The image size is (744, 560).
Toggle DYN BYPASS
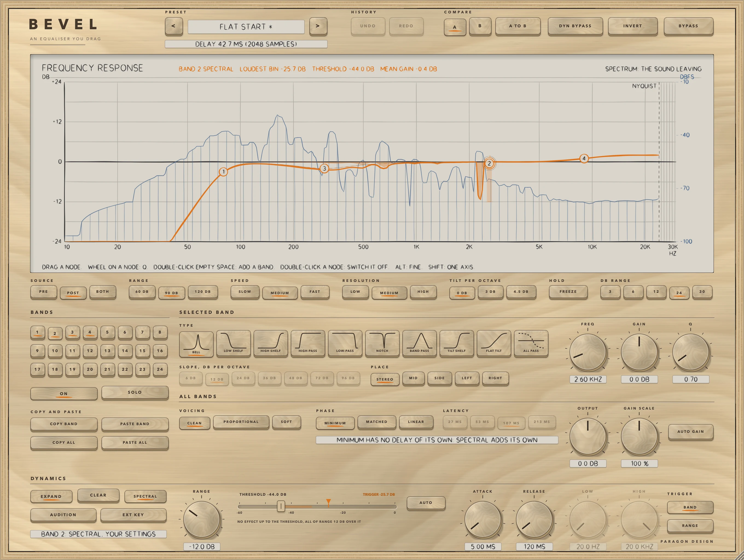click(x=575, y=26)
